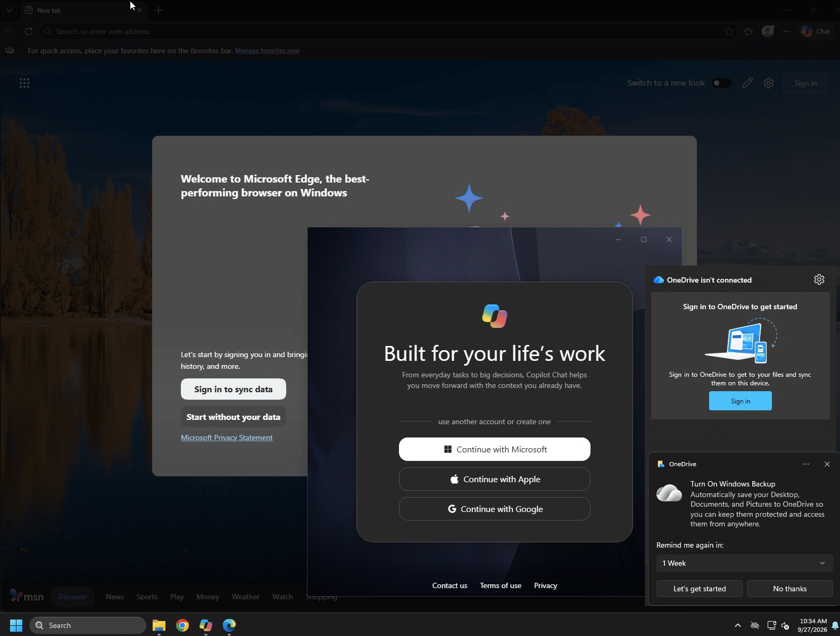Click the edit pencil icon on new tab page
The image size is (840, 636).
point(747,83)
